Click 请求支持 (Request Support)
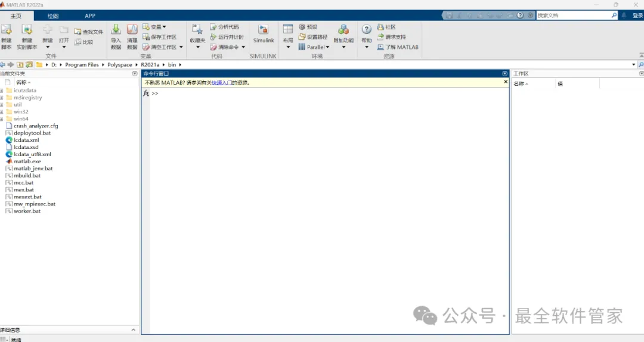The height and width of the screenshot is (342, 644). [391, 37]
